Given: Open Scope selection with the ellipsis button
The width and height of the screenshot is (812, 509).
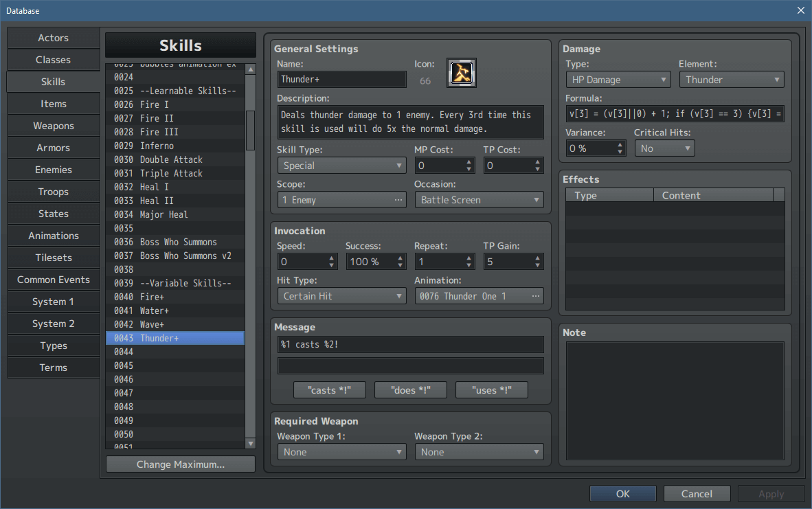Looking at the screenshot, I should pyautogui.click(x=398, y=200).
